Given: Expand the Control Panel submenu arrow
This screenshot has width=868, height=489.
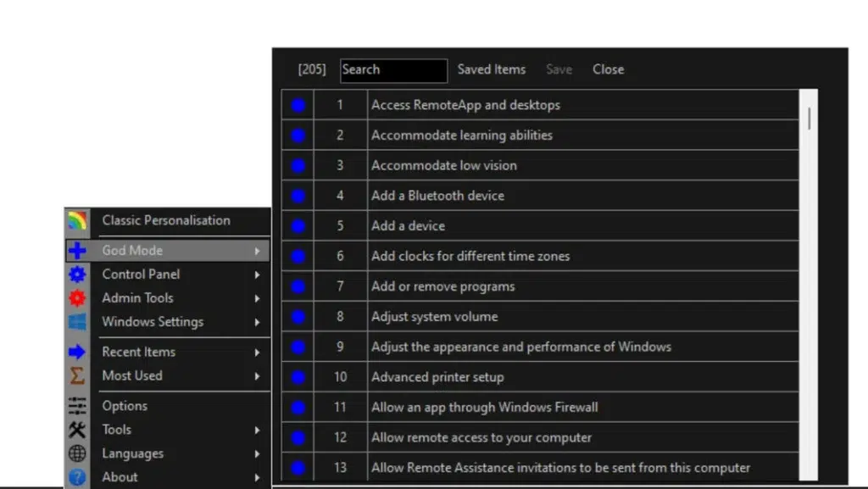Looking at the screenshot, I should [x=258, y=275].
